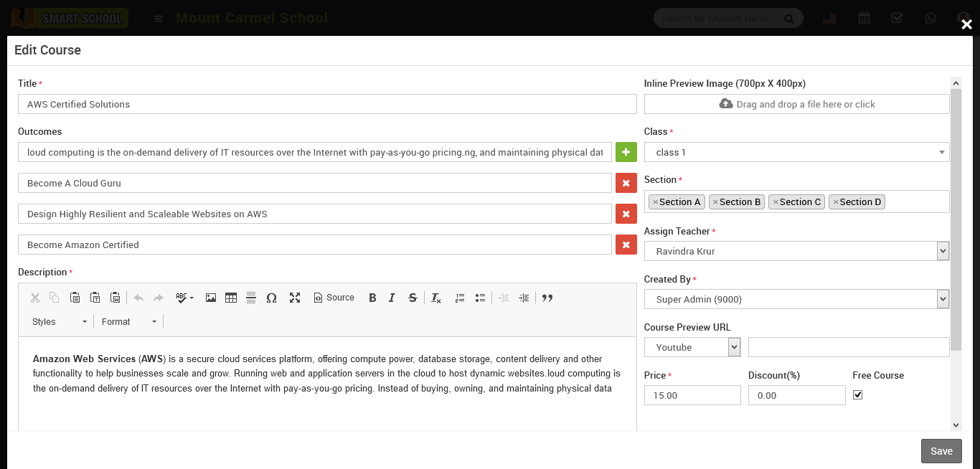Insert a table in description editor
980x469 pixels.
click(231, 298)
